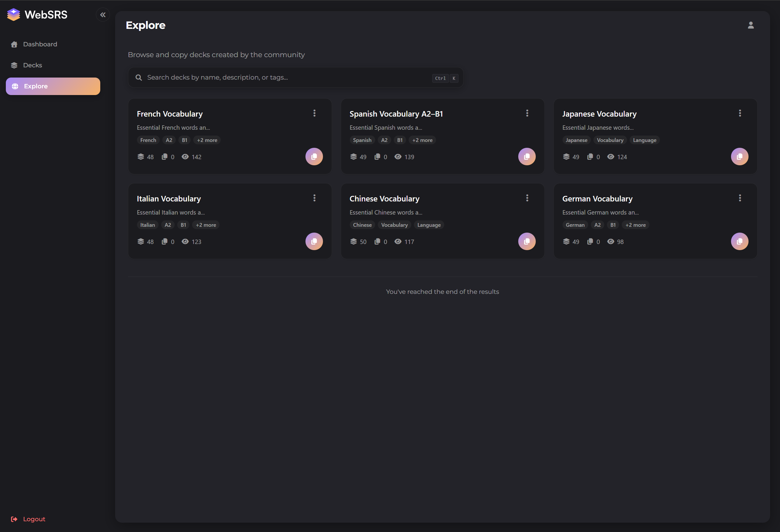The image size is (780, 532).
Task: Click the views eye icon showing 98
Action: click(x=611, y=242)
